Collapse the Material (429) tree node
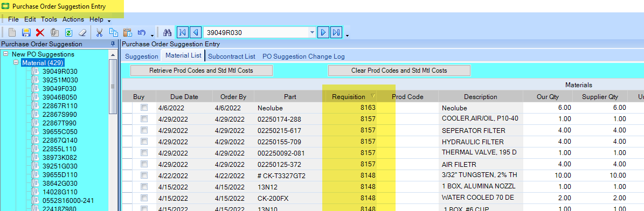The width and height of the screenshot is (644, 211). click(16, 63)
